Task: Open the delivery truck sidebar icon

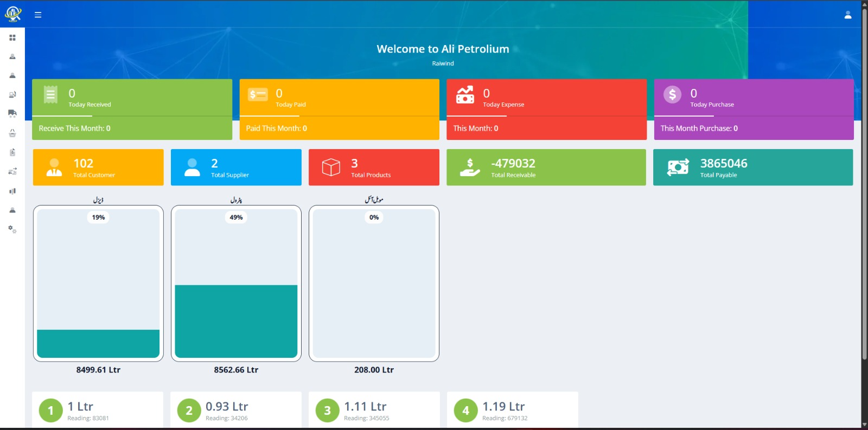Action: pyautogui.click(x=12, y=113)
